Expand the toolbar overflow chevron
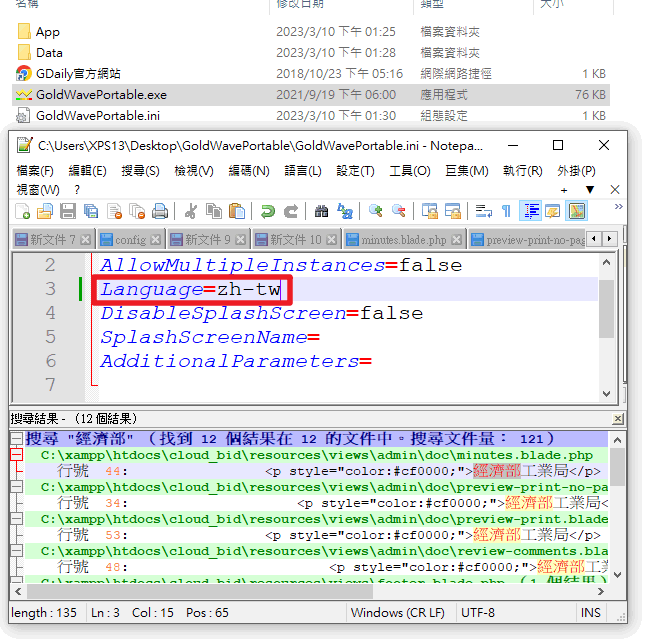Screen dimensions: 655x639 (619, 207)
